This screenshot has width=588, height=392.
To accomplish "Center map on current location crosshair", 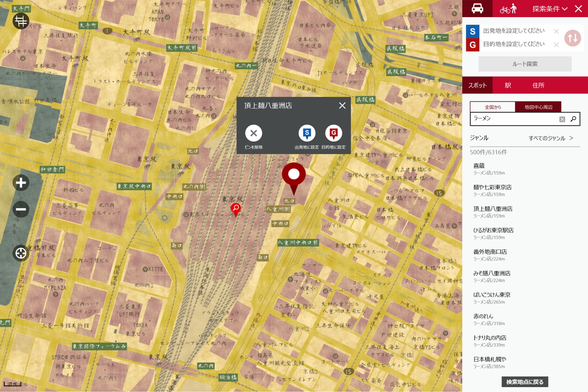I will point(21,253).
